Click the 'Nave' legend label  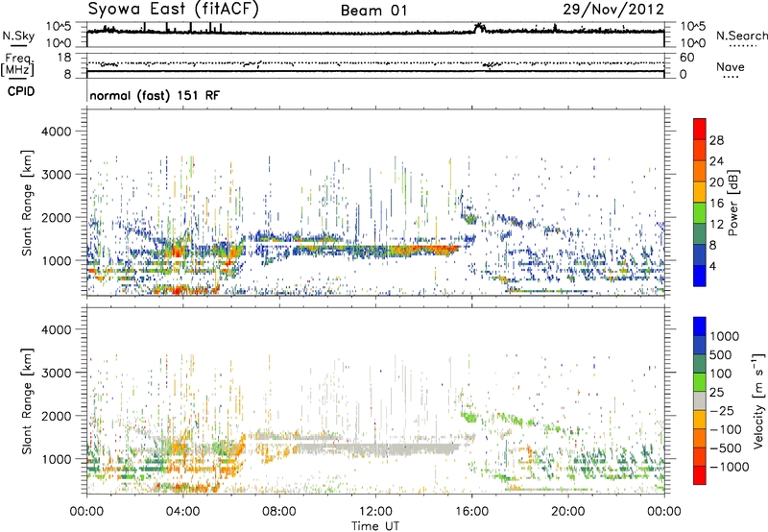coord(731,66)
